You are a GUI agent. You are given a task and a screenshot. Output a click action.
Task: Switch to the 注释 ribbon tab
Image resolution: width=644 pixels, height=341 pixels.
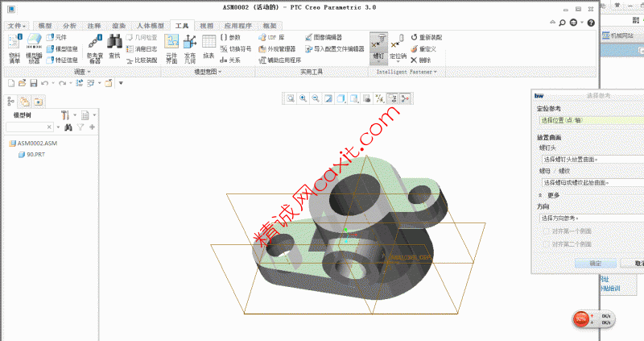(x=94, y=26)
